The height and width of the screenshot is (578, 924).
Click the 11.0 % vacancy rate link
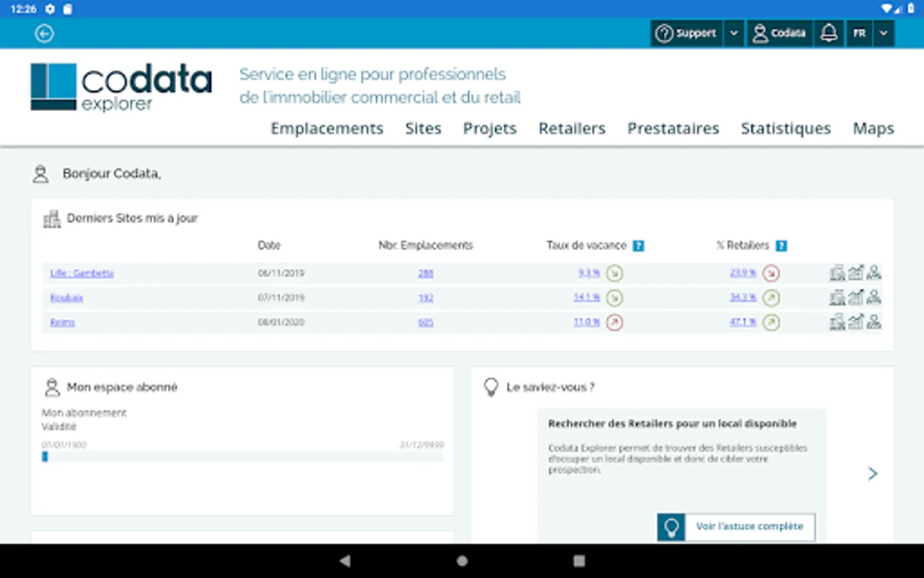(587, 322)
